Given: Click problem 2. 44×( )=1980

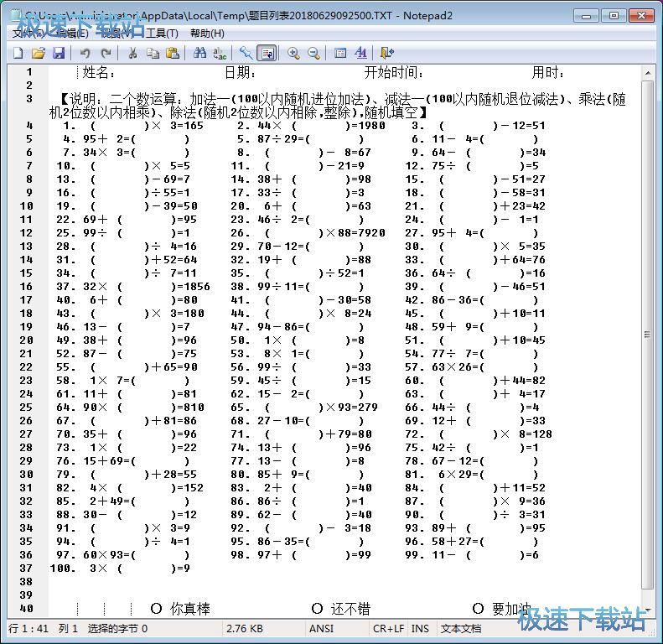Looking at the screenshot, I should point(311,126).
